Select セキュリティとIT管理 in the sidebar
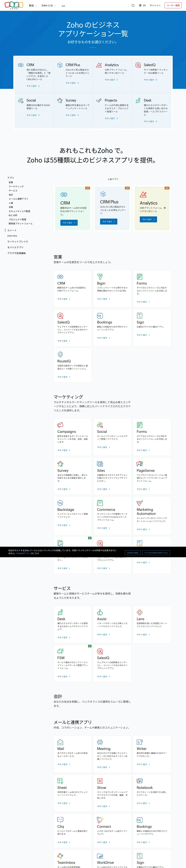186x868 pixels. coord(19,211)
